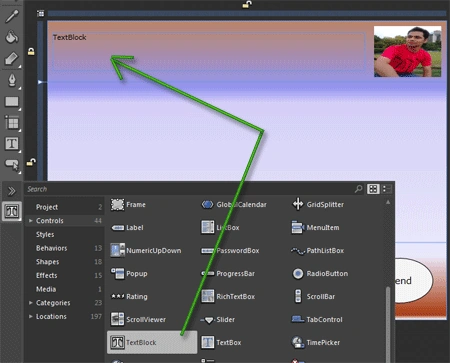The height and width of the screenshot is (363, 450).
Task: Click the oval Send button on canvas
Action: 414,280
